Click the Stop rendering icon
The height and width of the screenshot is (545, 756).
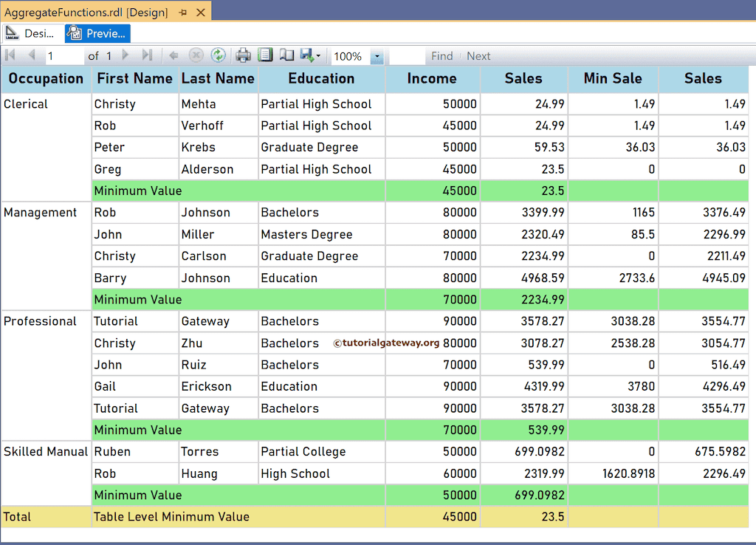(195, 55)
